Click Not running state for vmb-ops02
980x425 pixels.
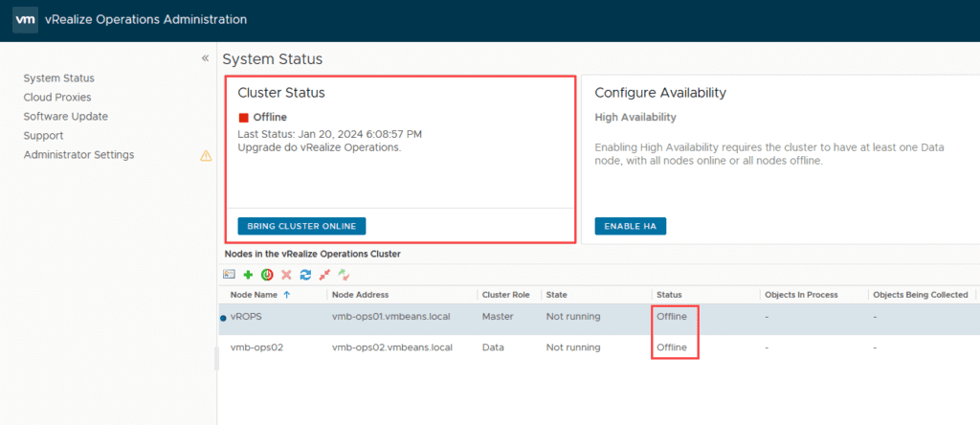point(573,347)
